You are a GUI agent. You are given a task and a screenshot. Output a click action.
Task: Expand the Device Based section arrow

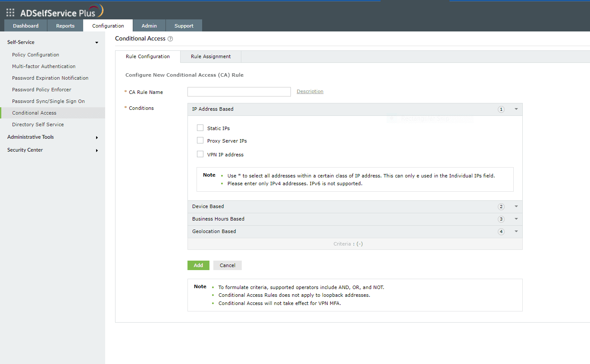(x=516, y=207)
